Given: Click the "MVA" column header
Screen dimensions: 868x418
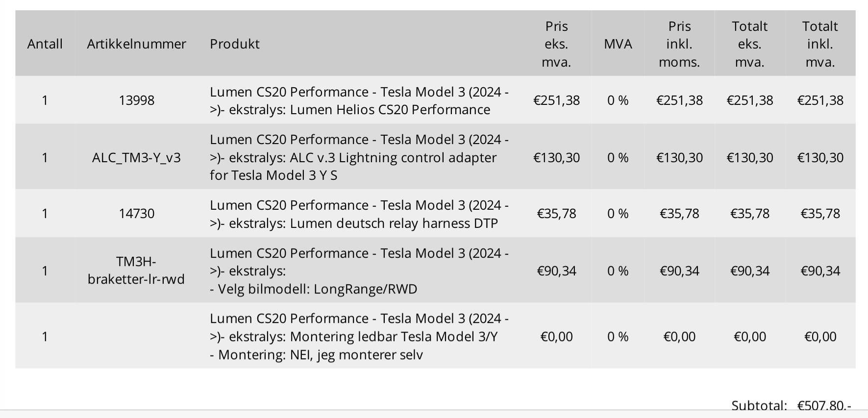Looking at the screenshot, I should (x=618, y=44).
